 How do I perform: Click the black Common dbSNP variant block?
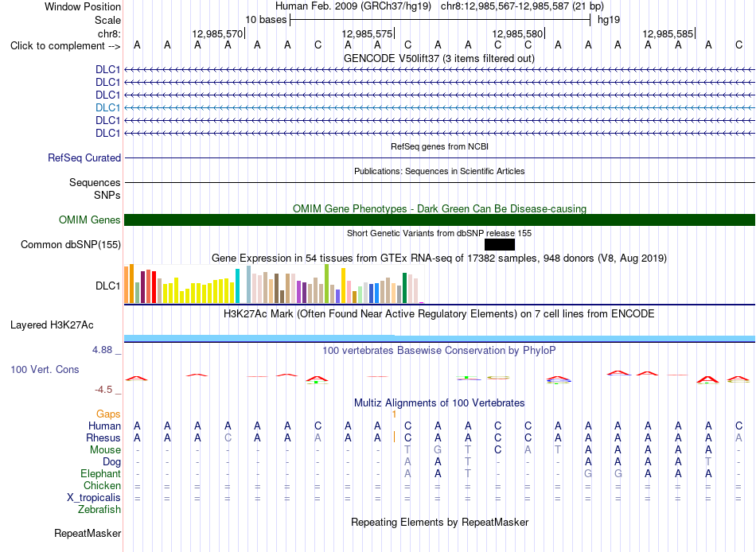[x=500, y=244]
